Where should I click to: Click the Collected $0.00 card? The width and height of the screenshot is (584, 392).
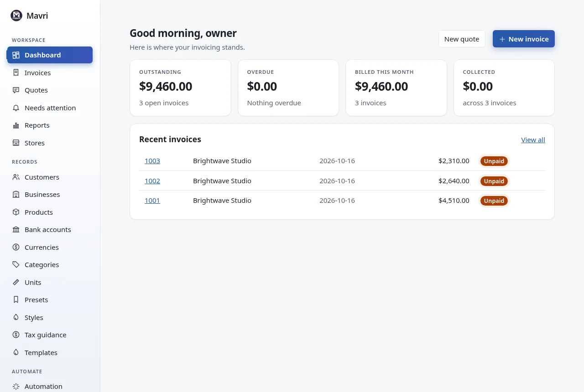click(x=504, y=88)
